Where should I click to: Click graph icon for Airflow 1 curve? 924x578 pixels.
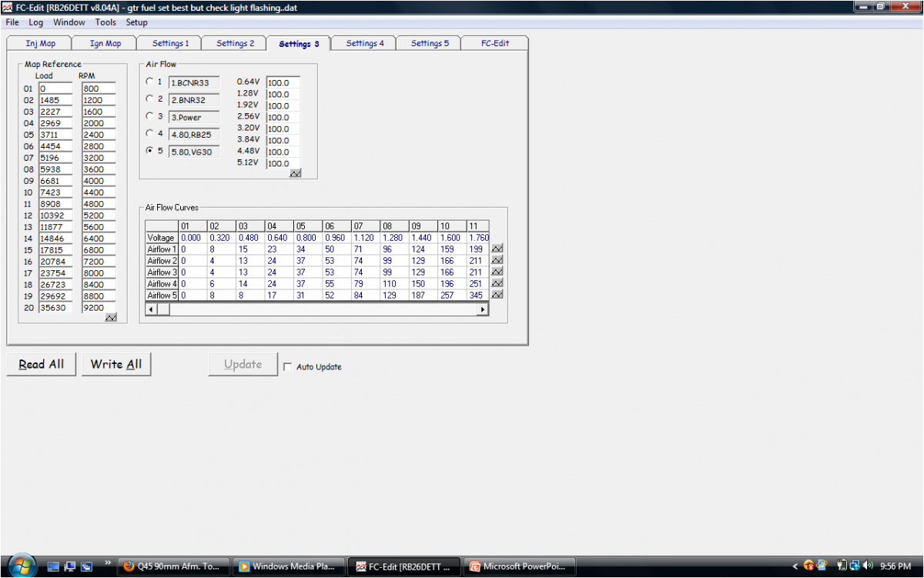[x=497, y=249]
